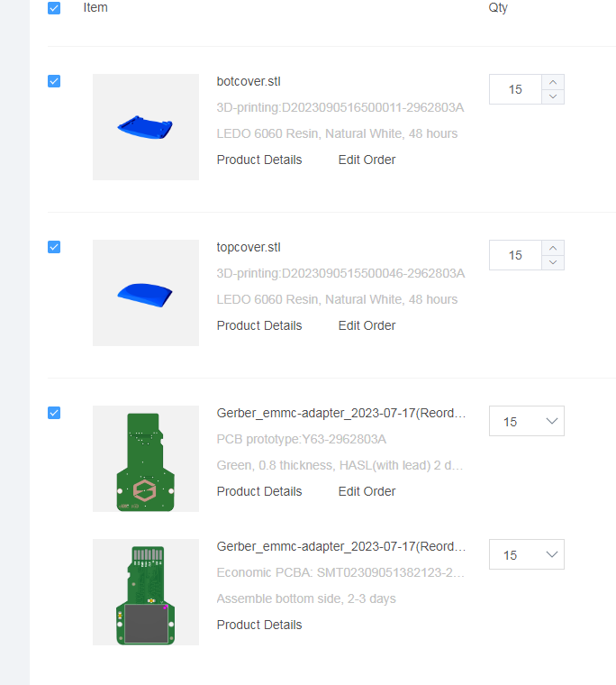This screenshot has width=616, height=685.
Task: Edit Order for topcover.stl
Action: tap(367, 326)
